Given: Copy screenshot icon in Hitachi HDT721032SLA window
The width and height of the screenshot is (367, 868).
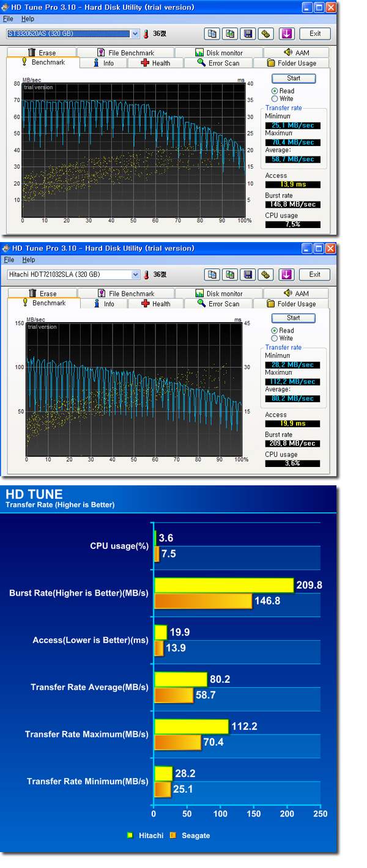Looking at the screenshot, I should click(230, 274).
